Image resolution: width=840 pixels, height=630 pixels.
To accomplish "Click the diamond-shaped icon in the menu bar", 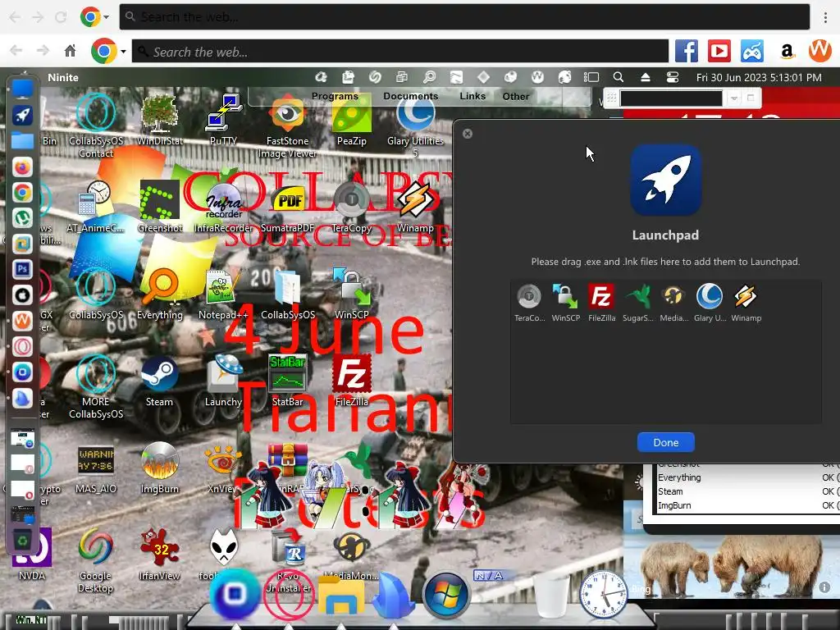I will [483, 77].
